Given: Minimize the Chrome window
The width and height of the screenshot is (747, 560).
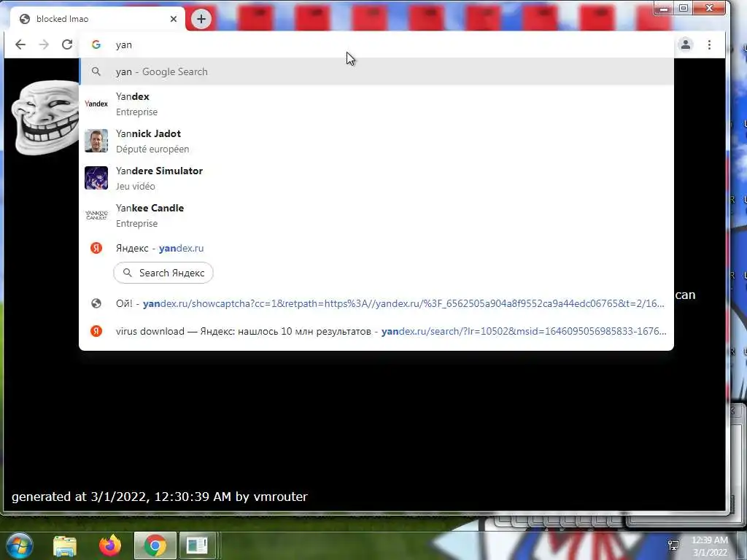Looking at the screenshot, I should tap(664, 8).
